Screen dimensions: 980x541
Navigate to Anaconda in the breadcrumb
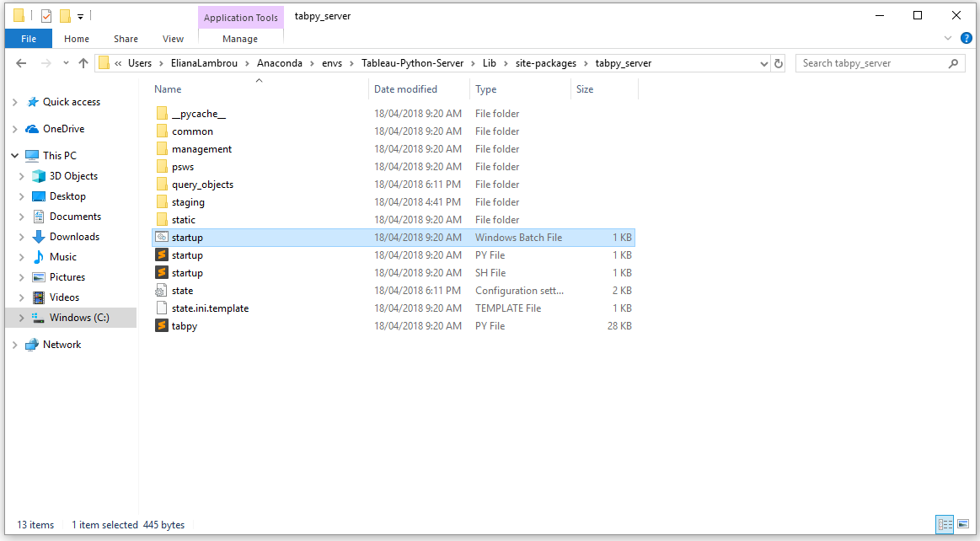tap(280, 63)
